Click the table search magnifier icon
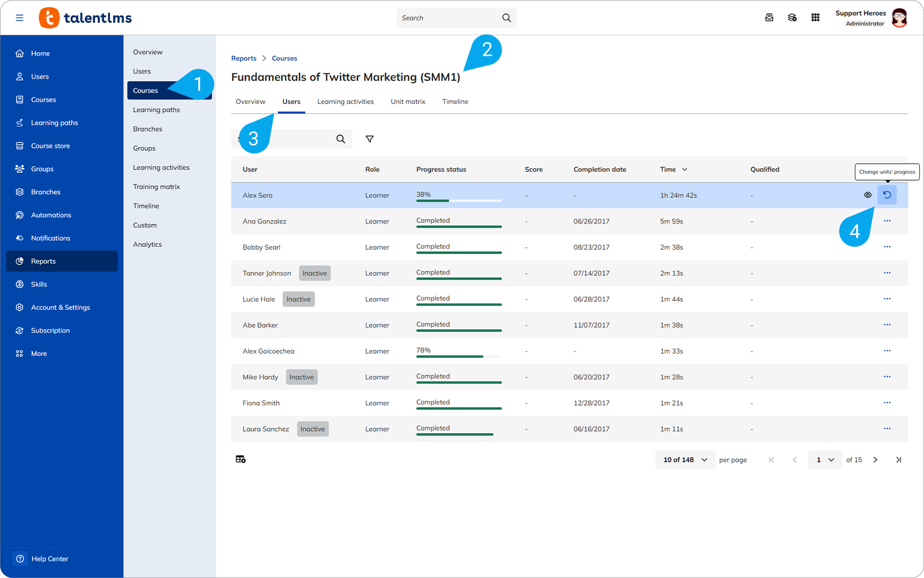Image resolution: width=924 pixels, height=578 pixels. (x=340, y=139)
